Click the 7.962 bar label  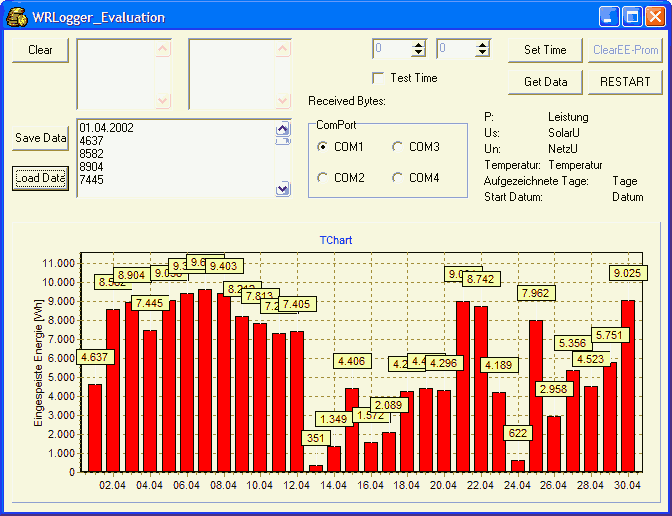click(536, 293)
